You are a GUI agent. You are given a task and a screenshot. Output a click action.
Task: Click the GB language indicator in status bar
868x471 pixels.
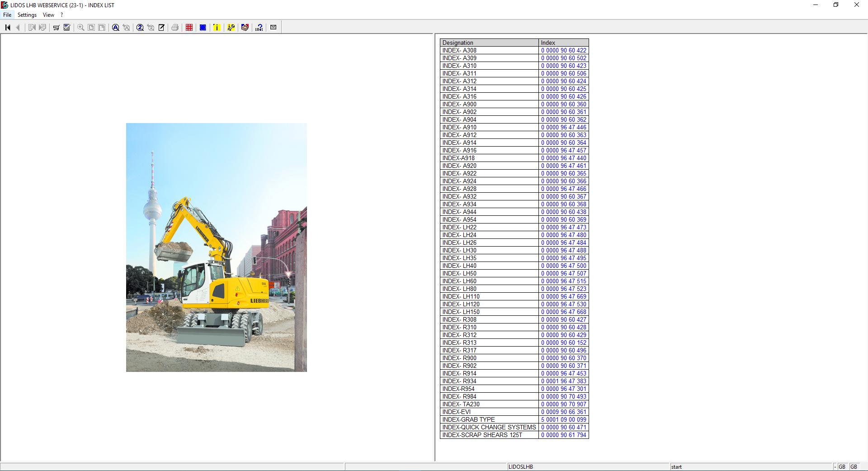(x=842, y=466)
